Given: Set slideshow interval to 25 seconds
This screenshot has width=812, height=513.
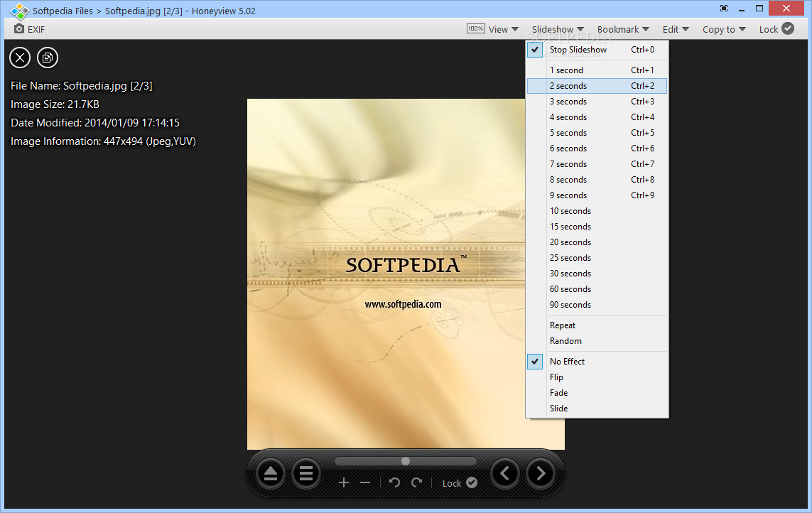Looking at the screenshot, I should coord(597,258).
